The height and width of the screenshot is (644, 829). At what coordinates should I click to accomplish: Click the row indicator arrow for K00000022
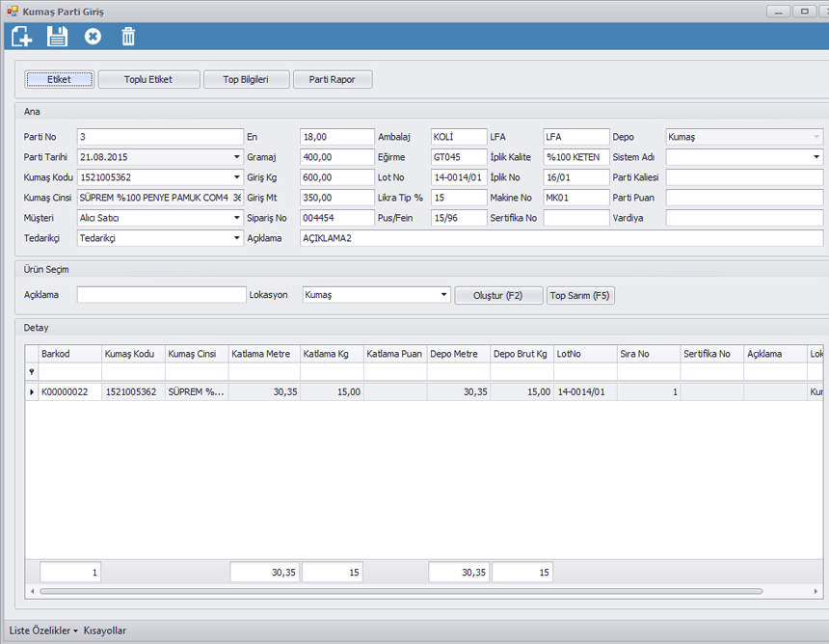point(32,392)
